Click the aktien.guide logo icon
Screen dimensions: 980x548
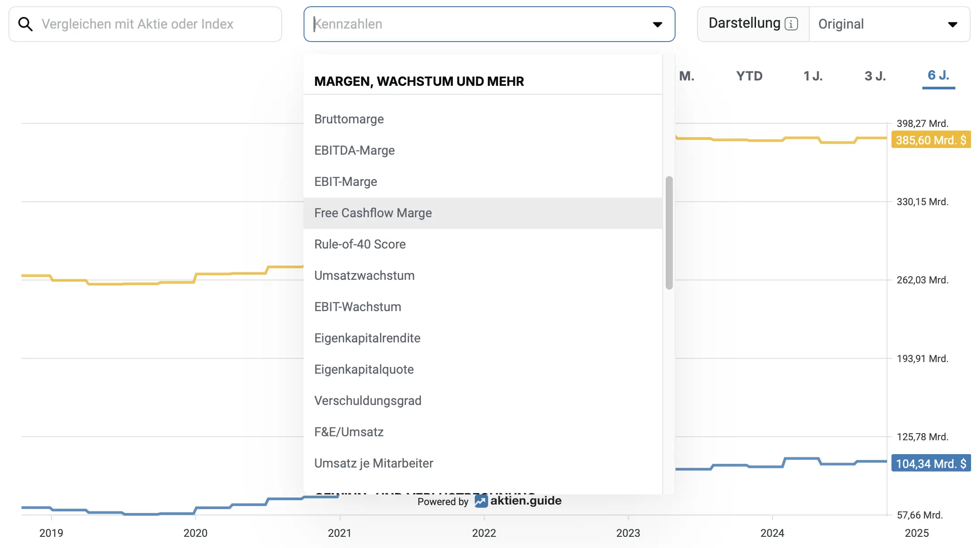[x=481, y=501]
